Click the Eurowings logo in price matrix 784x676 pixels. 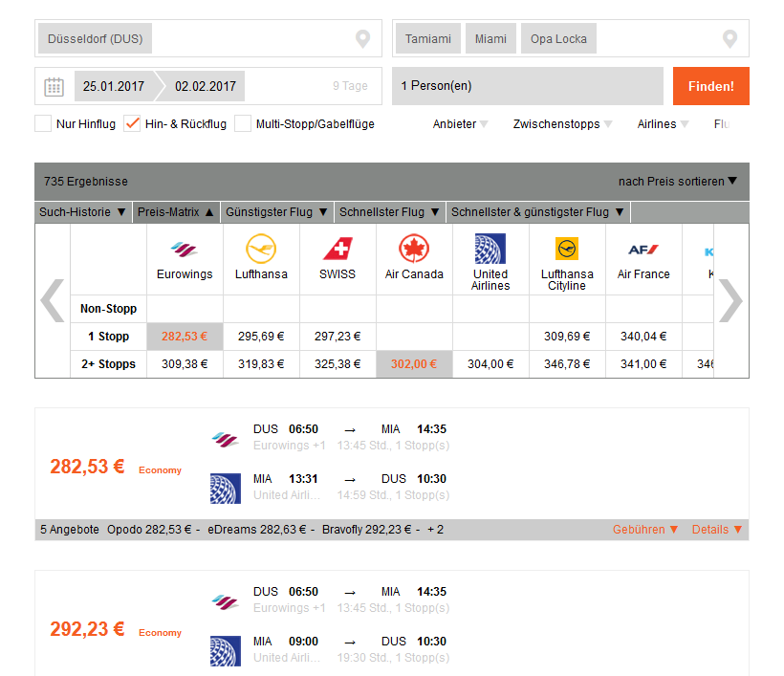[185, 249]
